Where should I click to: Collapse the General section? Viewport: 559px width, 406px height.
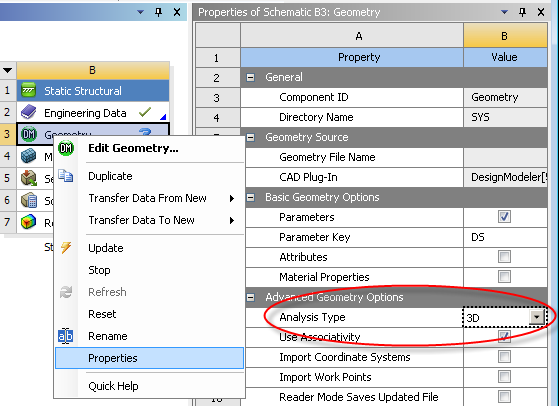(x=251, y=77)
